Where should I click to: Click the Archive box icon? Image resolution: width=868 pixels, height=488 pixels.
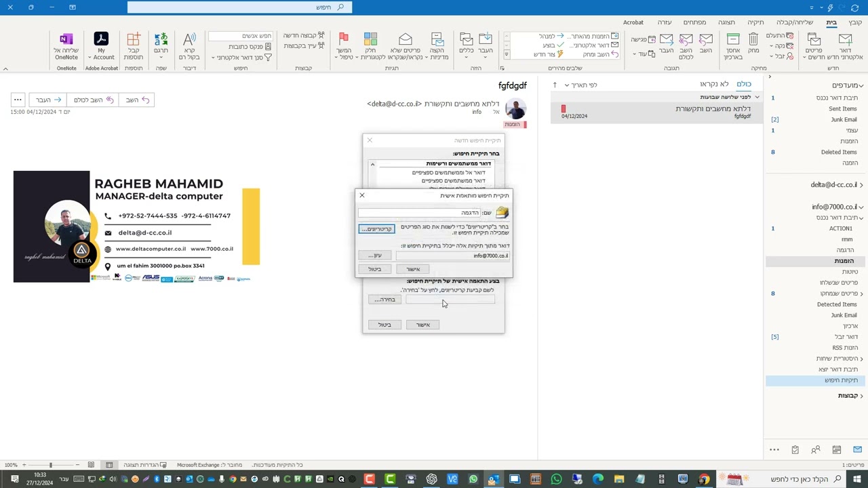(x=733, y=39)
